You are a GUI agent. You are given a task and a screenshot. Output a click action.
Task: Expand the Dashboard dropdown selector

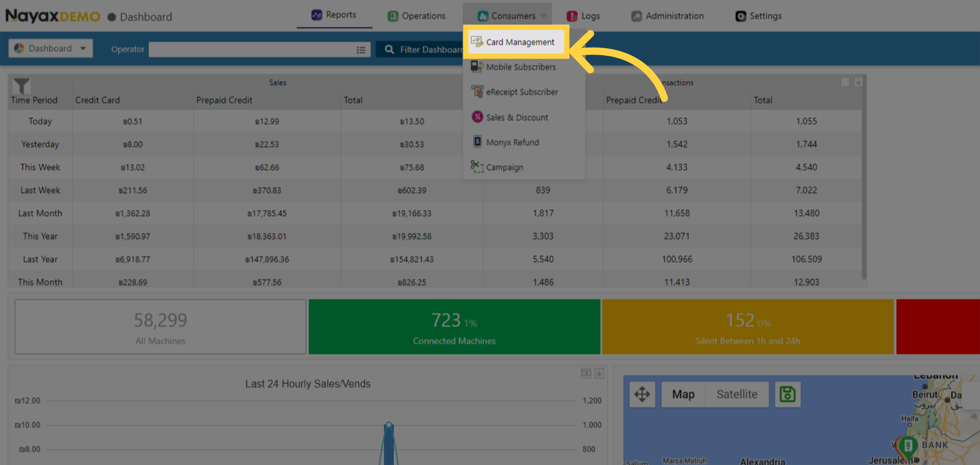51,48
